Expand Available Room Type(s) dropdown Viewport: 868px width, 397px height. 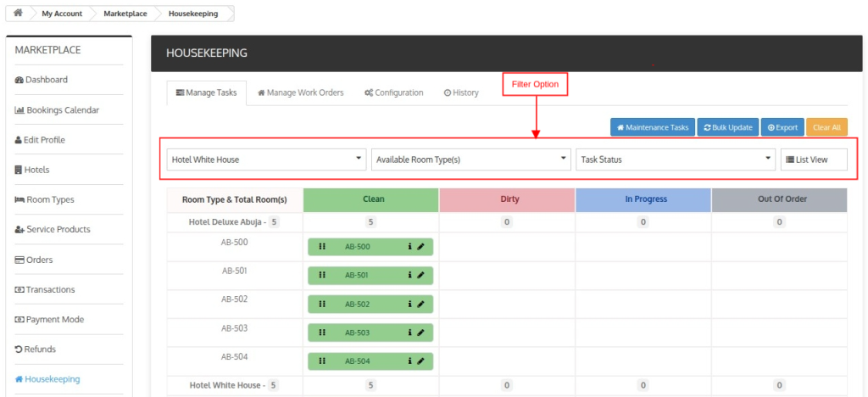click(471, 159)
